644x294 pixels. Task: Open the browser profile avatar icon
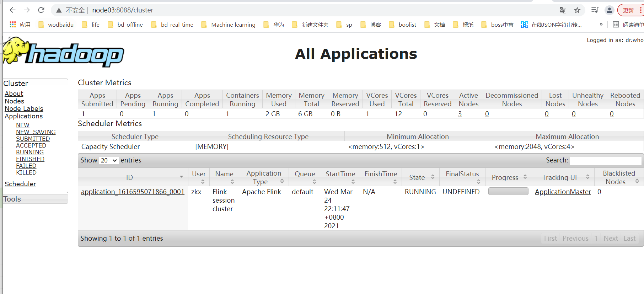[x=609, y=10]
